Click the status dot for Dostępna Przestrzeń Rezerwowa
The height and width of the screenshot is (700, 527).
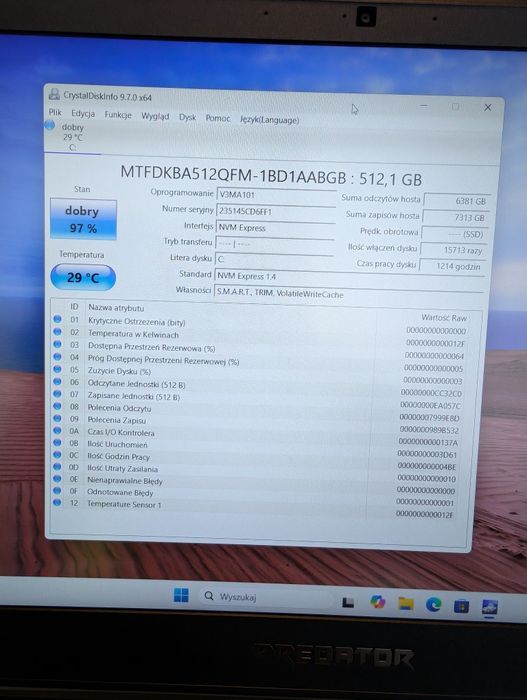[x=57, y=344]
